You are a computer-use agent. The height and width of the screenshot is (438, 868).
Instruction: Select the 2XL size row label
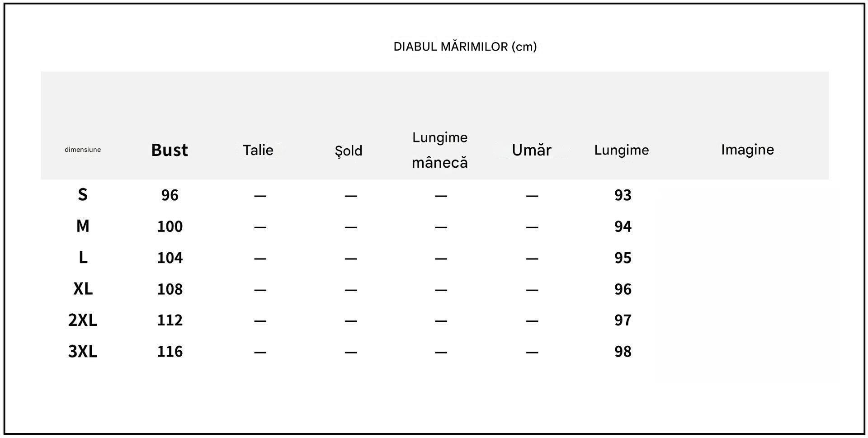[x=83, y=320]
